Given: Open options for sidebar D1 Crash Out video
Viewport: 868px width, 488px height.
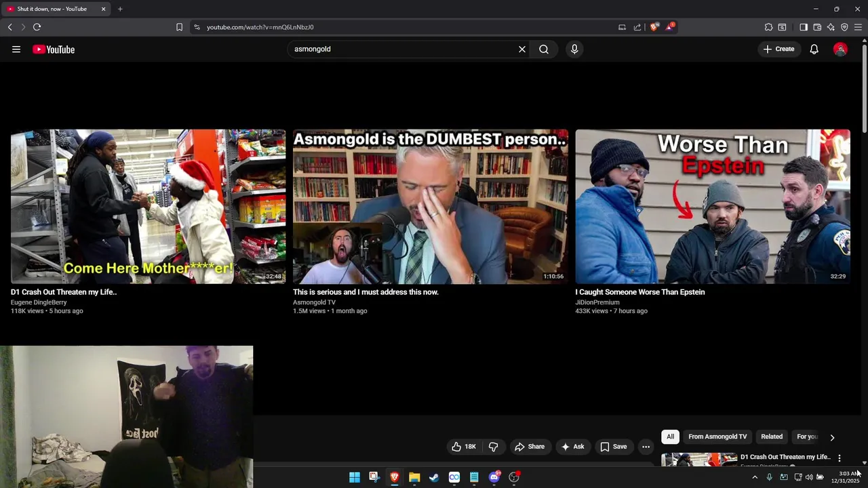Looking at the screenshot, I should (840, 458).
